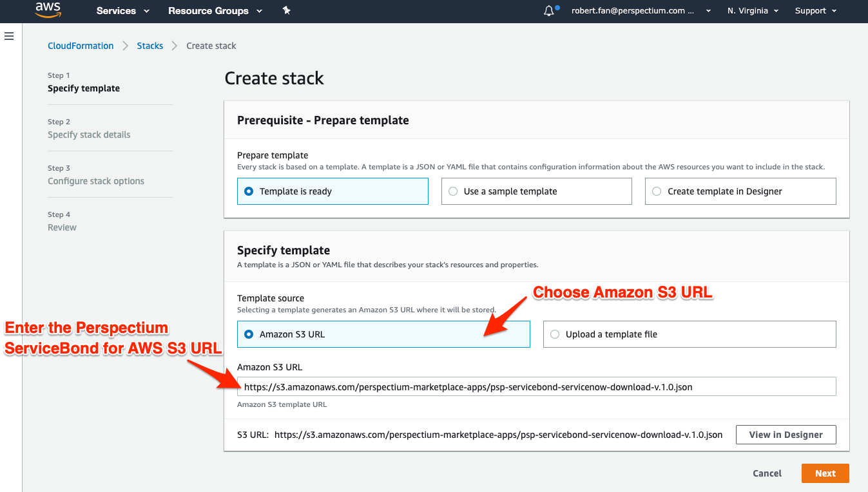Click 'Prerequisite - Prepare template' heading
Image resolution: width=868 pixels, height=492 pixels.
(x=323, y=120)
